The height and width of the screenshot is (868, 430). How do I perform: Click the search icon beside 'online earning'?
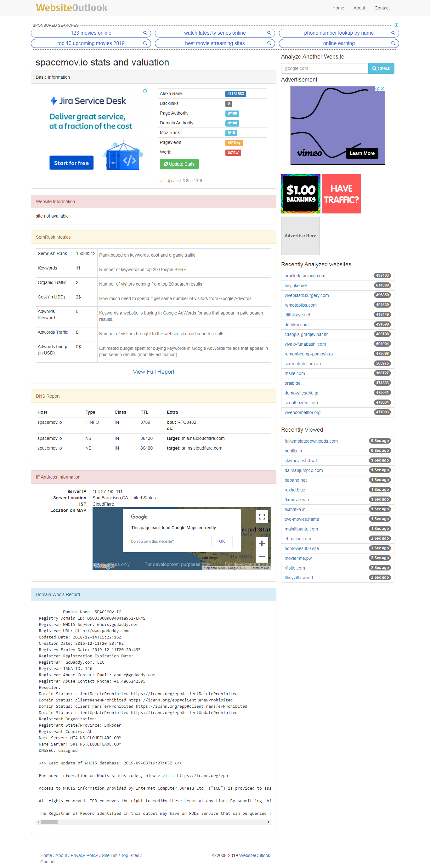tap(393, 43)
